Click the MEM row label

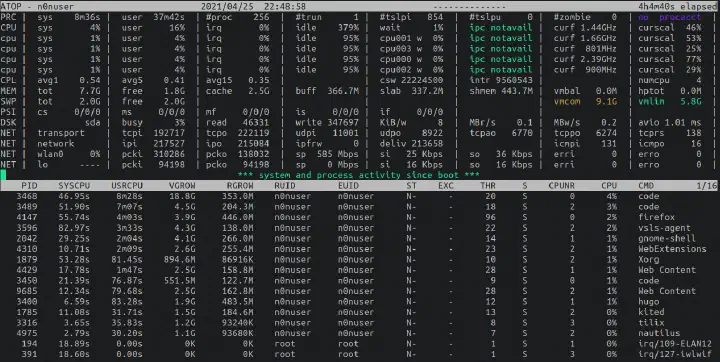click(8, 91)
